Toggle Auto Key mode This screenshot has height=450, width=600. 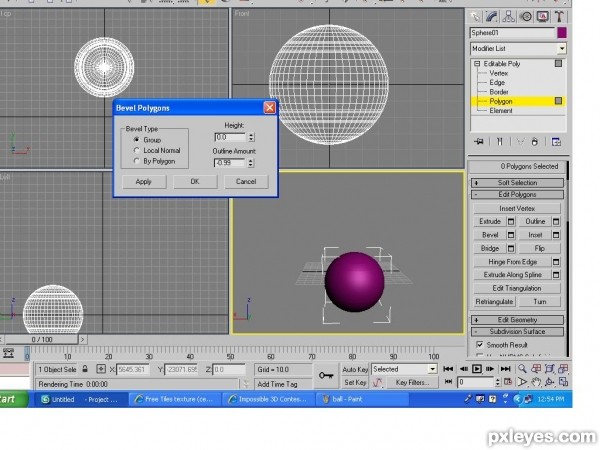click(355, 369)
